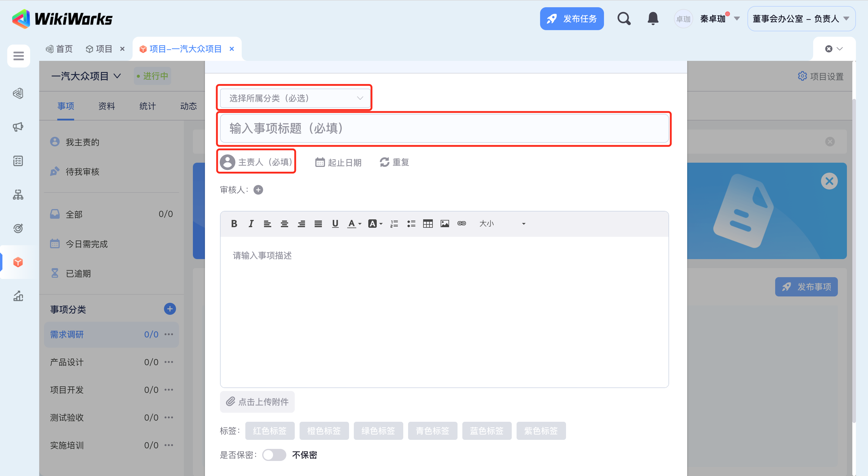Open the notification bell
This screenshot has height=476, width=868.
coord(653,19)
